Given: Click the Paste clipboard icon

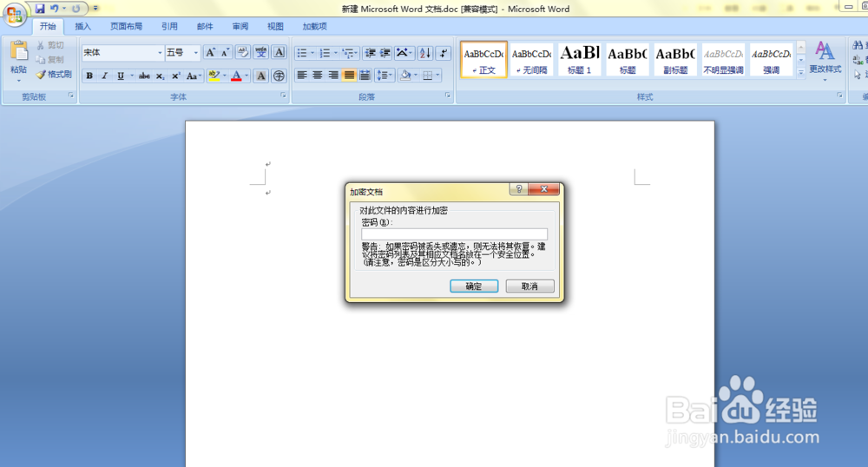Looking at the screenshot, I should tap(18, 50).
